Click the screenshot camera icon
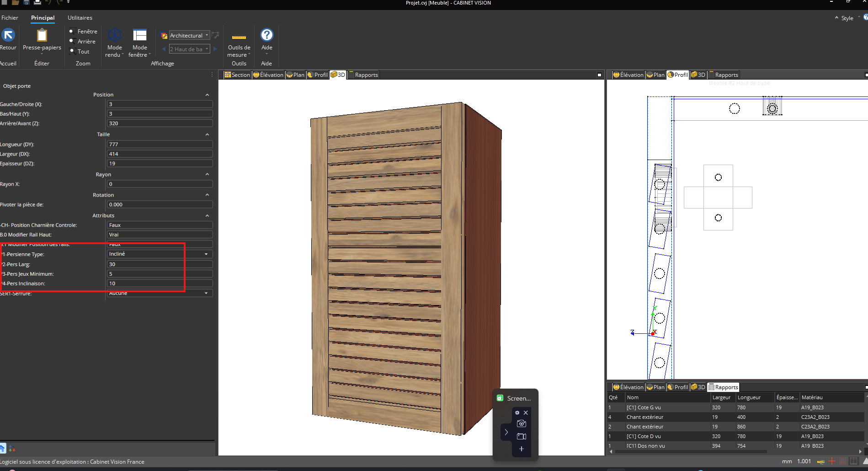Viewport: 868px width, 471px height. click(x=521, y=423)
